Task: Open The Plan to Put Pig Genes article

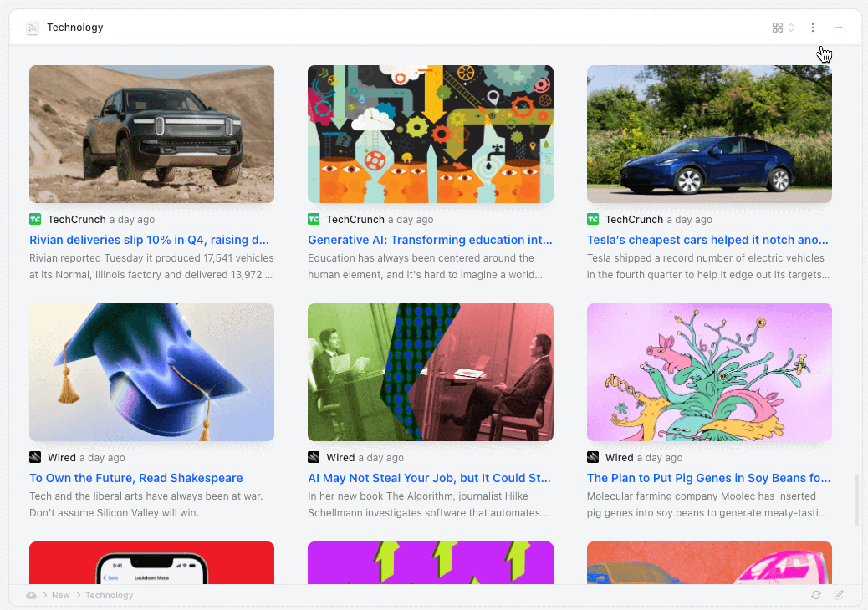Action: point(709,478)
